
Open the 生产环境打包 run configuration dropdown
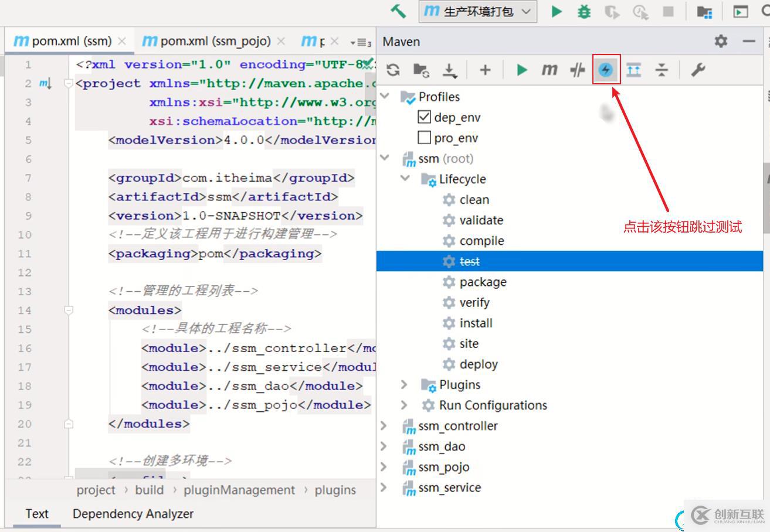tap(478, 11)
